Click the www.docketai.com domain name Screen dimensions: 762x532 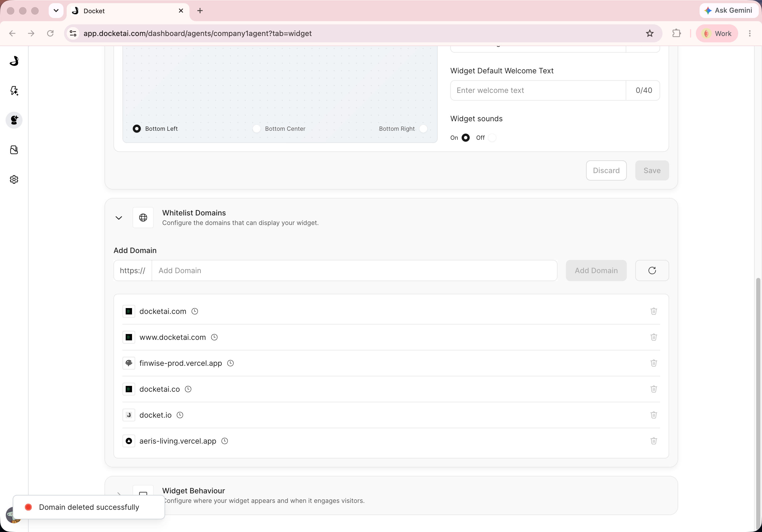click(x=173, y=337)
